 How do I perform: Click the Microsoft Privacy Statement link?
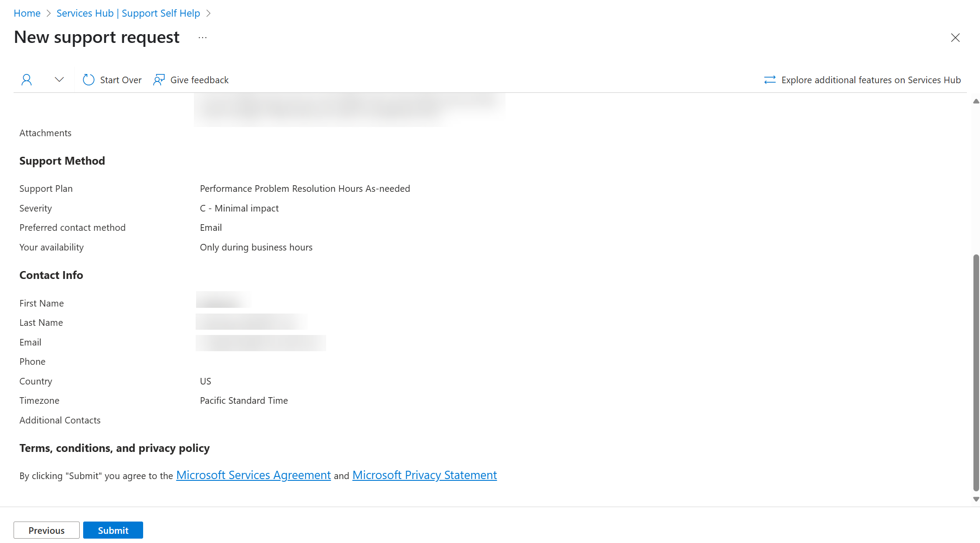pos(425,475)
